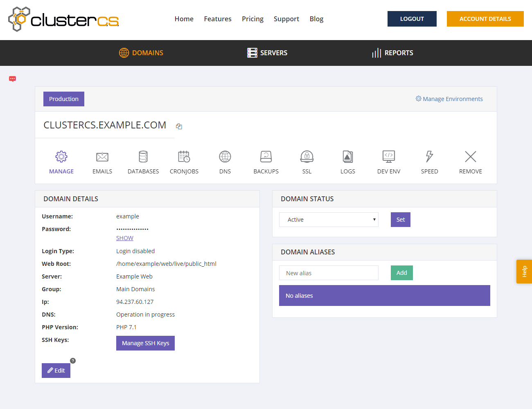Click the Remove X icon
Screen dimensions: 532x409
(x=471, y=157)
